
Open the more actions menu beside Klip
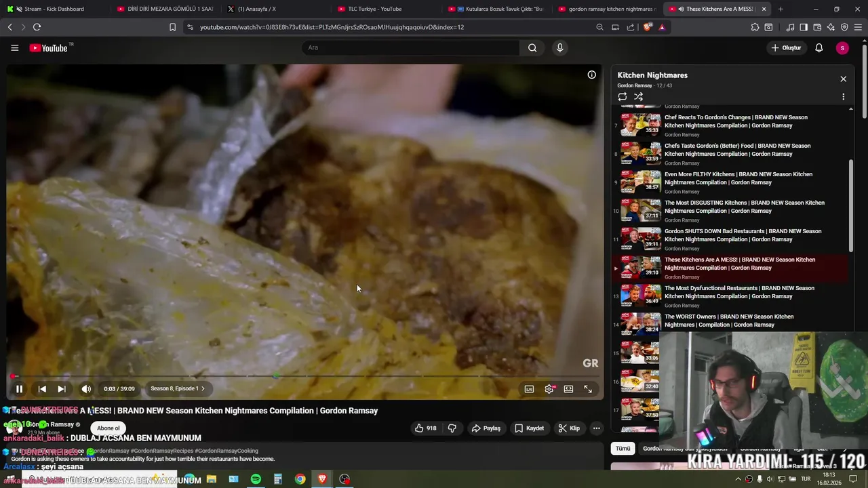(597, 428)
